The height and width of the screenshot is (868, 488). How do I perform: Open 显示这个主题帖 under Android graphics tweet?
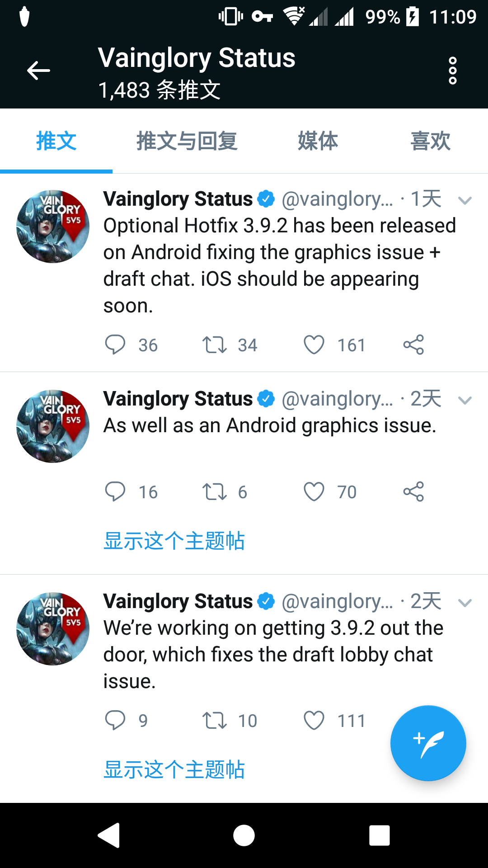[x=174, y=541]
